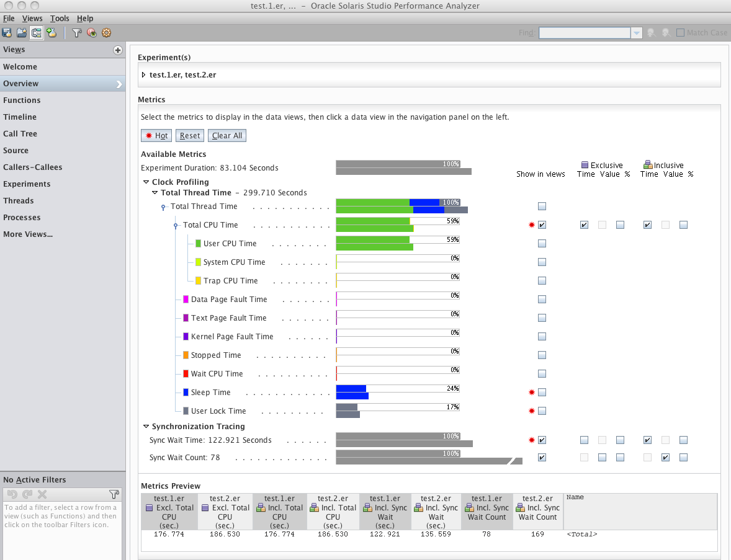Click icon in test.1.er Excl. Total CPU header
Screen dimensions: 731x560
[x=149, y=508]
